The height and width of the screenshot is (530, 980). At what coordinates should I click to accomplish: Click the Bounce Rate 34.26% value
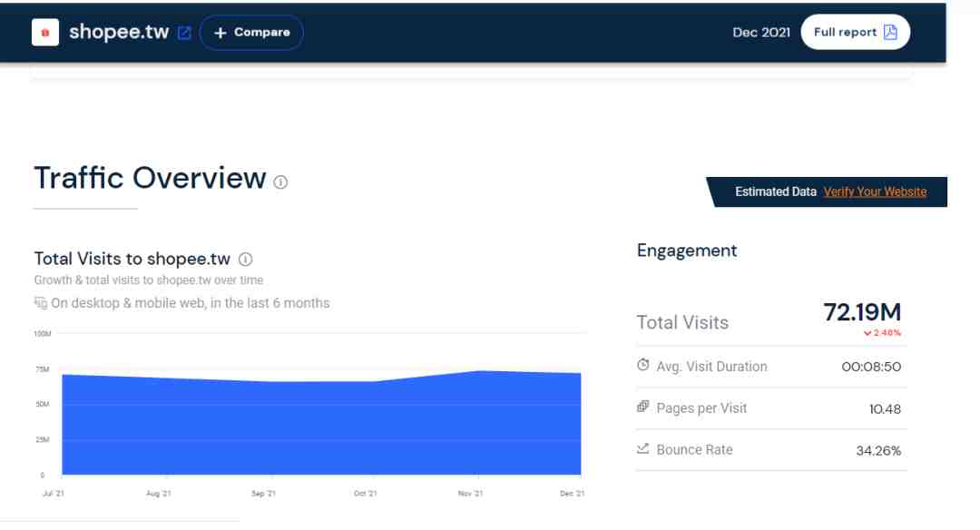point(877,451)
